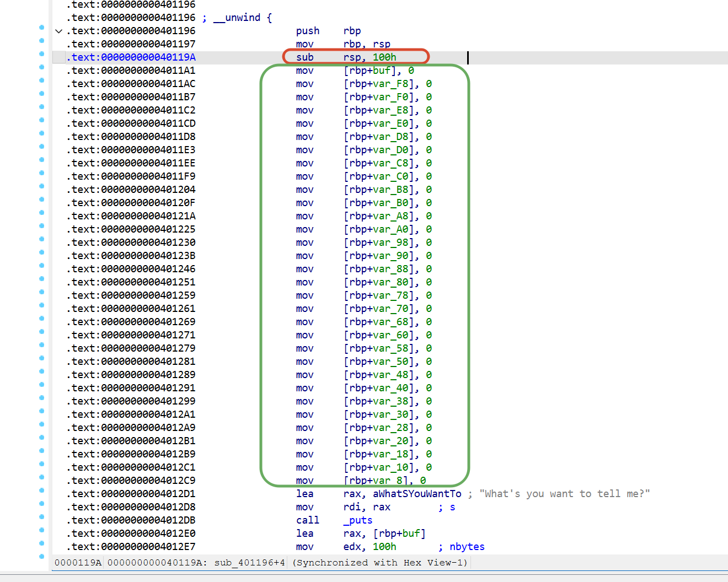Click the breakpoint dot beside push rbp line

pyautogui.click(x=41, y=27)
